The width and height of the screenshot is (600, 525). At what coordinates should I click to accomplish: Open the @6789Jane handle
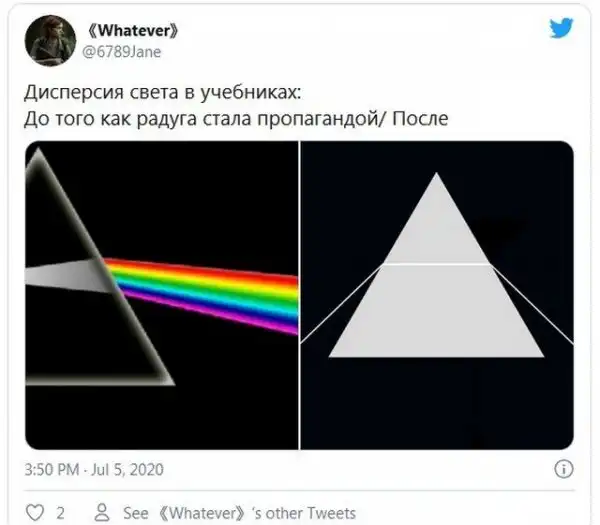(121, 52)
